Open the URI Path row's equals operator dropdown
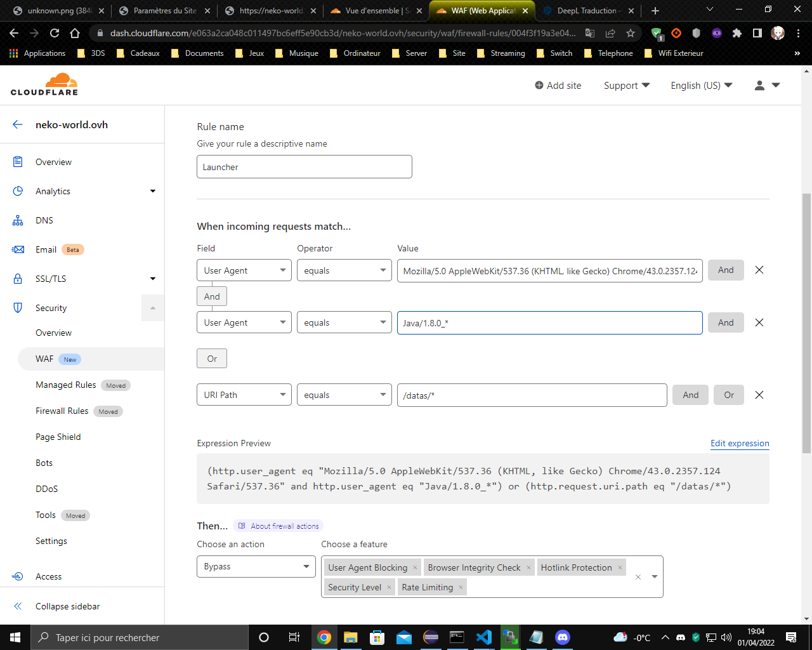 (344, 395)
